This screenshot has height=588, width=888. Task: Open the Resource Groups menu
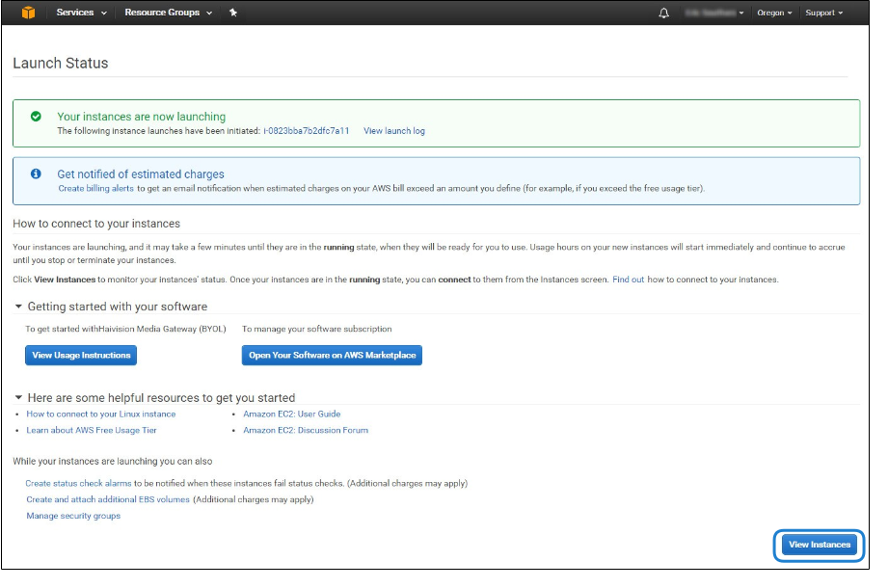pos(168,13)
